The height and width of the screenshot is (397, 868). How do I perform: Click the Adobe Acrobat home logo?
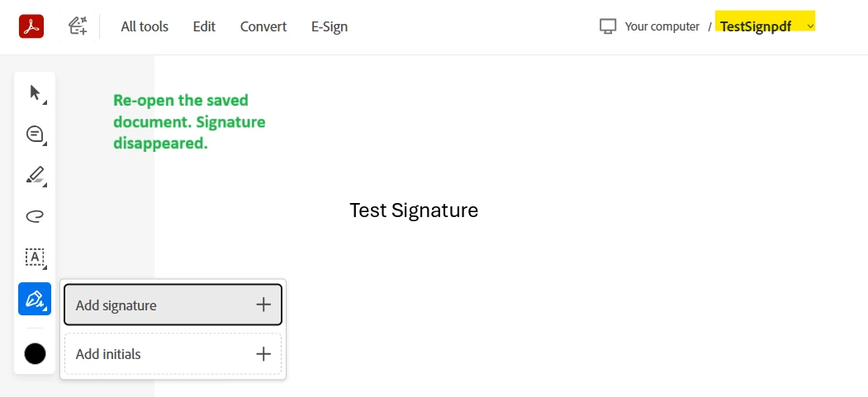pyautogui.click(x=31, y=26)
